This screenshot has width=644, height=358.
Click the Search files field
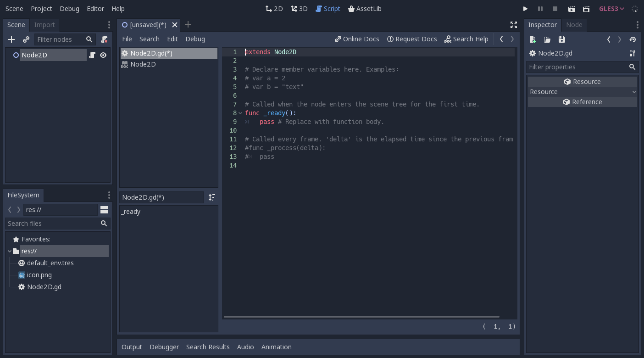(x=58, y=224)
